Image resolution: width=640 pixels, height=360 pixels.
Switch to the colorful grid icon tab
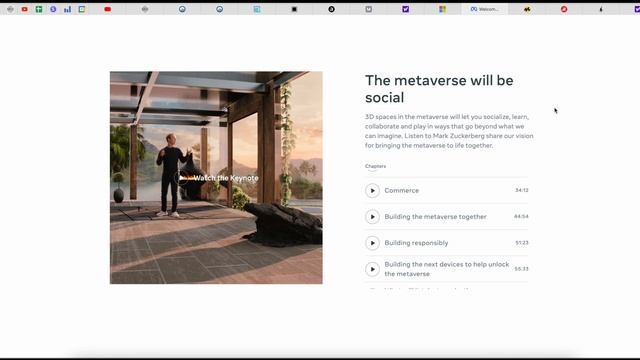442,9
